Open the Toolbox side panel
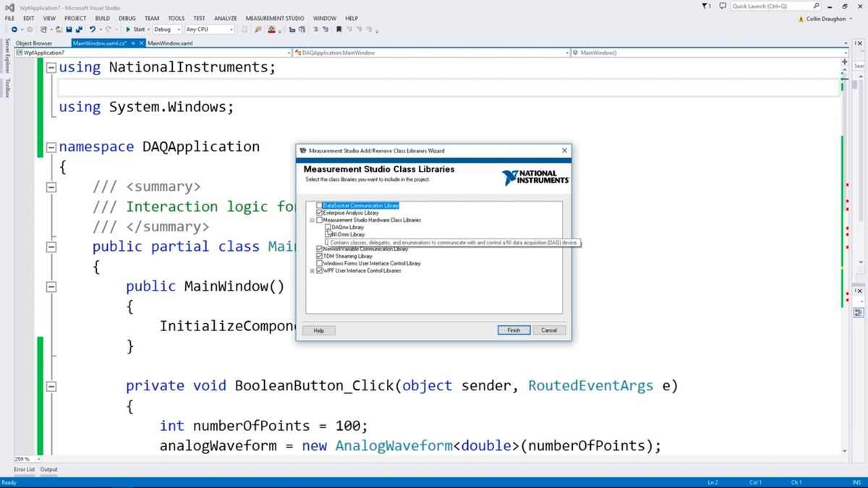 tap(7, 87)
